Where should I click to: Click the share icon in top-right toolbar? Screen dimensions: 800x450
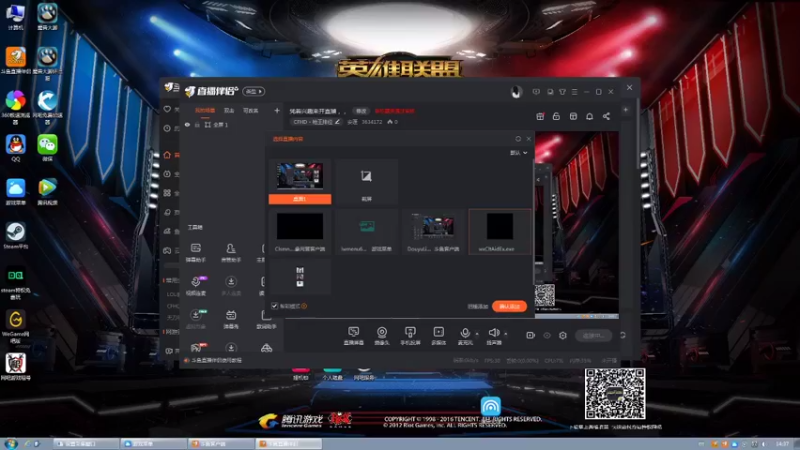[606, 116]
